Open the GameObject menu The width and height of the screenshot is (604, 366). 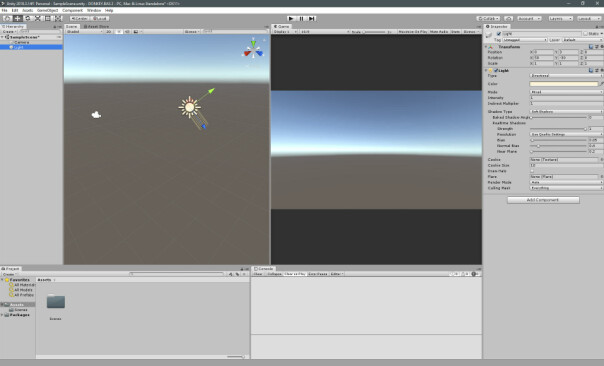click(47, 10)
